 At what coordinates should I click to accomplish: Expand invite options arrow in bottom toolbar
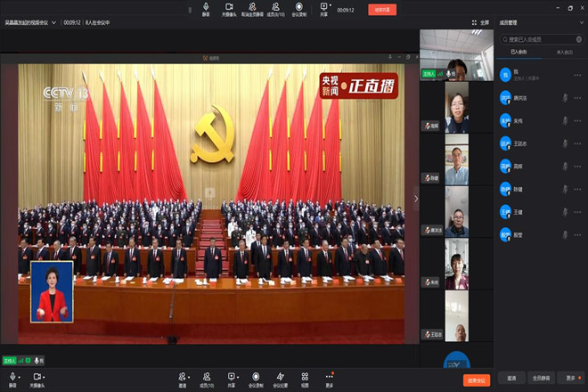point(189,377)
